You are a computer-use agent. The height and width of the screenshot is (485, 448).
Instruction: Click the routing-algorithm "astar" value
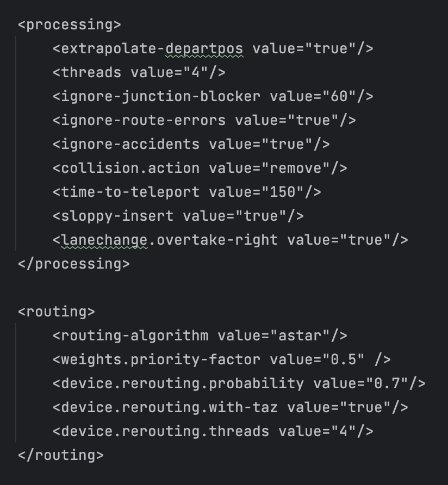pyautogui.click(x=300, y=335)
